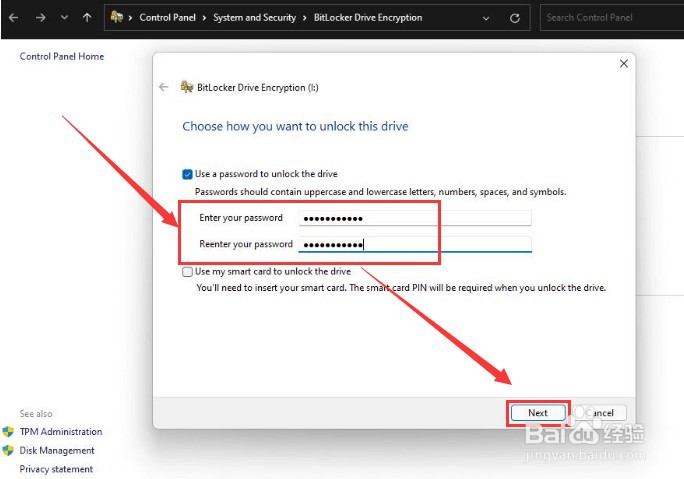This screenshot has width=684, height=479.
Task: Uncheck Use a password to unlock
Action: 187,174
